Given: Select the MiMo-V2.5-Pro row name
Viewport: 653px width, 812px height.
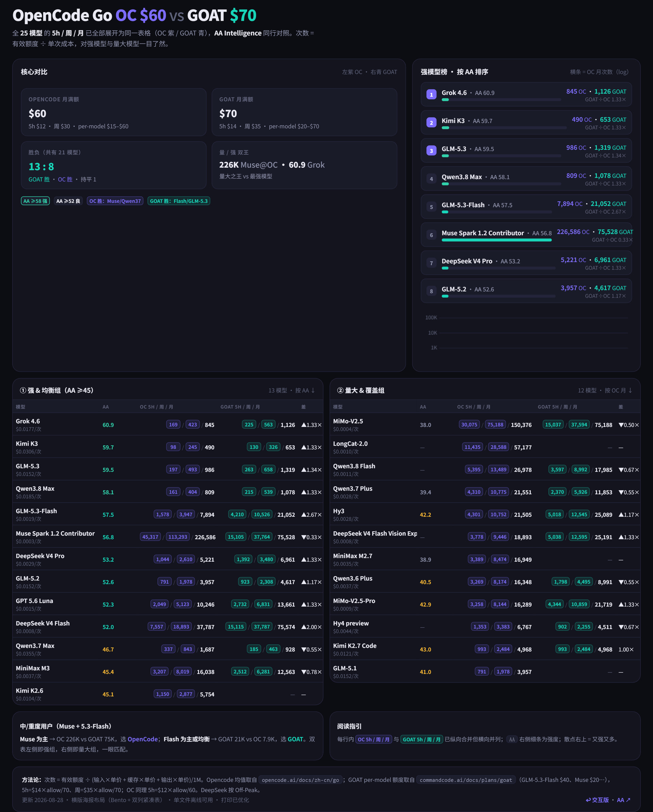Looking at the screenshot, I should 354,601.
